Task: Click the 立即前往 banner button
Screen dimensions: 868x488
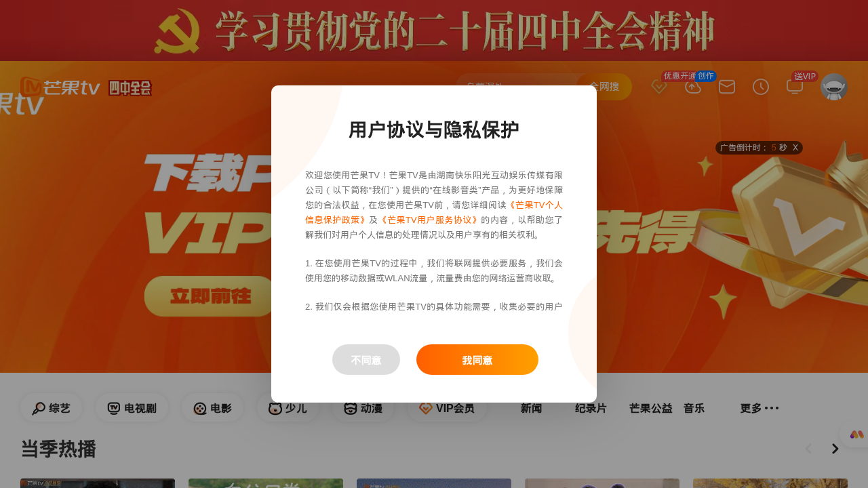Action: click(209, 296)
